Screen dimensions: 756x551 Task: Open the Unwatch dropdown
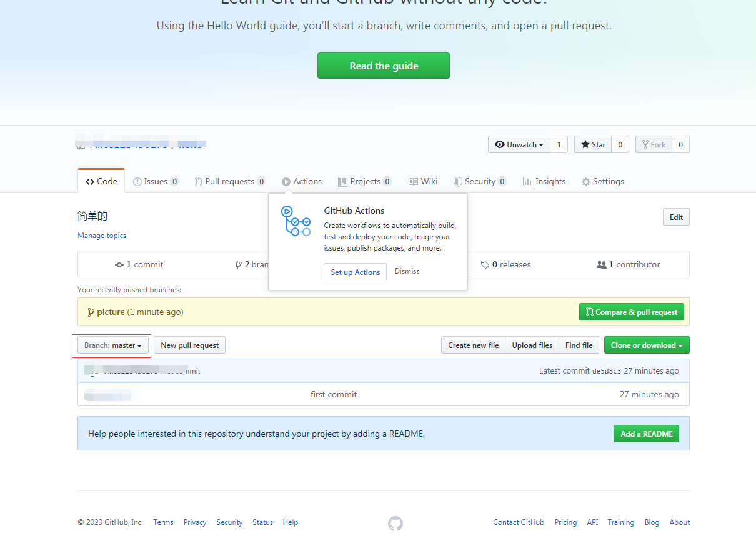pyautogui.click(x=519, y=144)
